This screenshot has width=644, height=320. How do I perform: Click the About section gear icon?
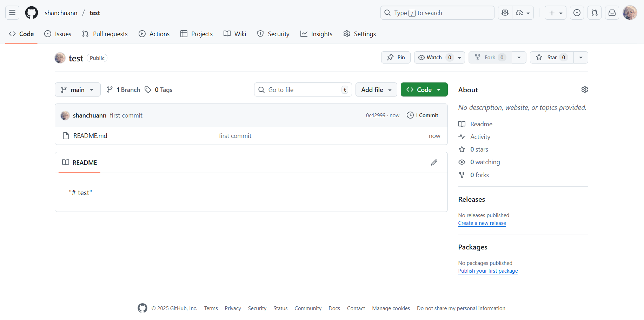584,89
